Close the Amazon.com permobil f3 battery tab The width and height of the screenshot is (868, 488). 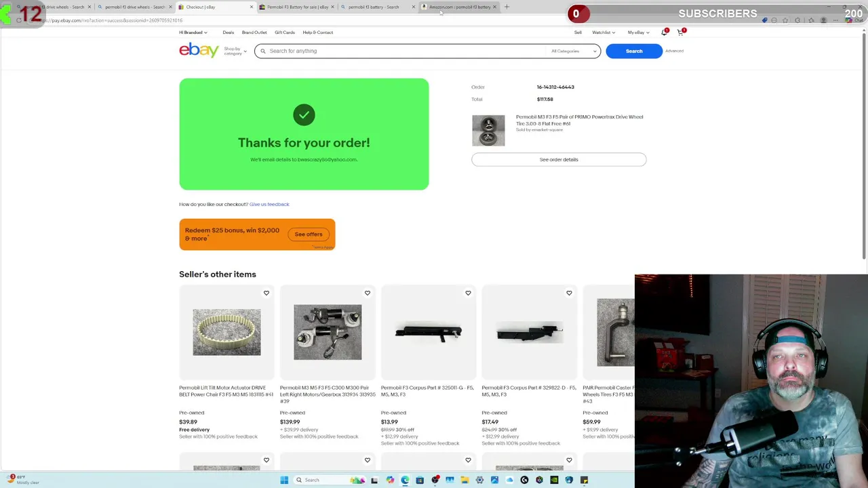click(x=494, y=7)
